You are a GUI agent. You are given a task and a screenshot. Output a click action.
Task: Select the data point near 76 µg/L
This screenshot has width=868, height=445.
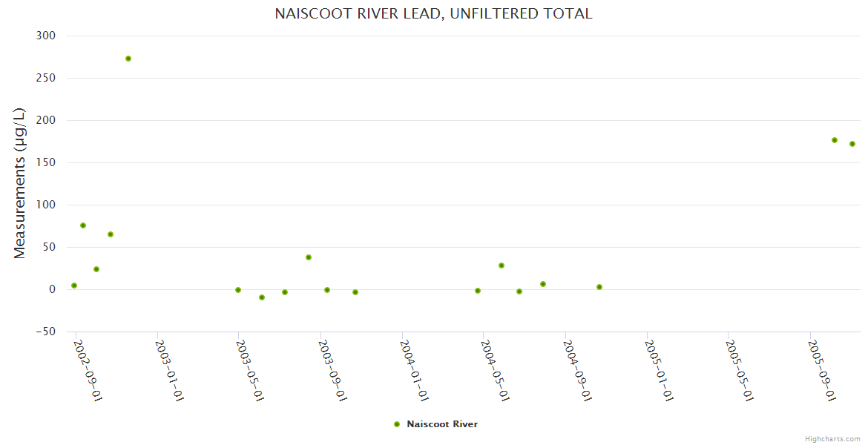(83, 225)
